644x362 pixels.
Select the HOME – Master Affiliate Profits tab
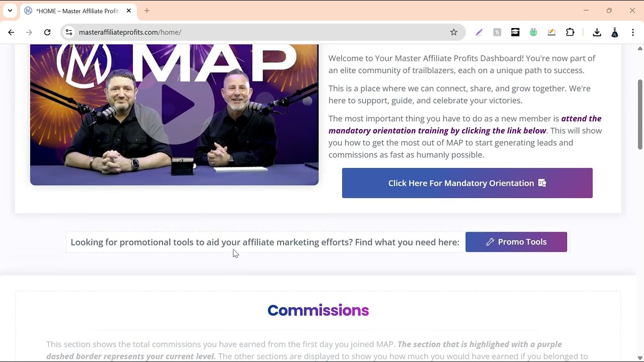[78, 11]
